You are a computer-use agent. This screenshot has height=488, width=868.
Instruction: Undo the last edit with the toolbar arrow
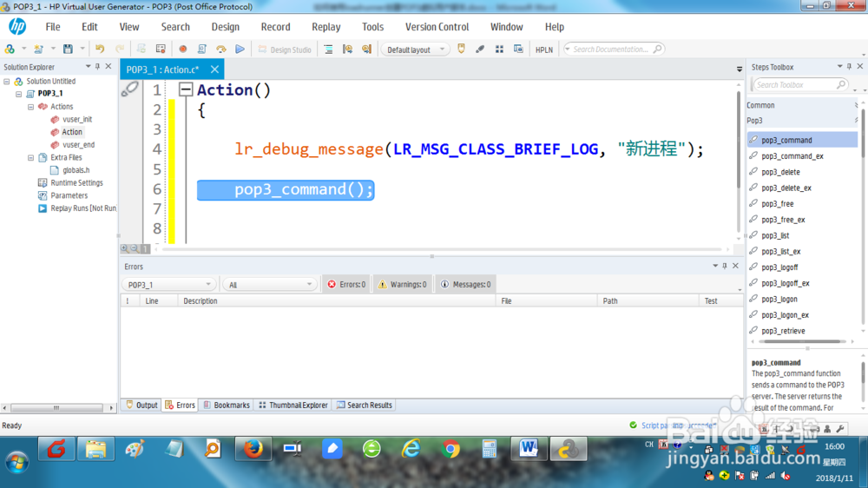pyautogui.click(x=100, y=49)
